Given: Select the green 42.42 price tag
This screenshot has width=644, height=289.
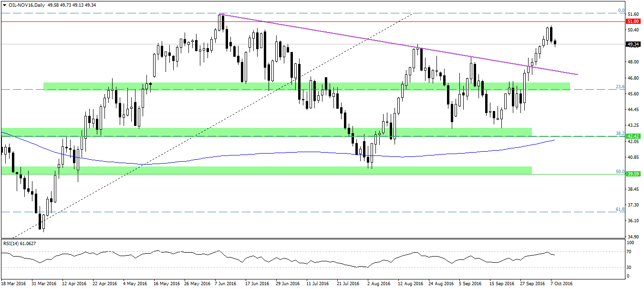Looking at the screenshot, I should [633, 136].
